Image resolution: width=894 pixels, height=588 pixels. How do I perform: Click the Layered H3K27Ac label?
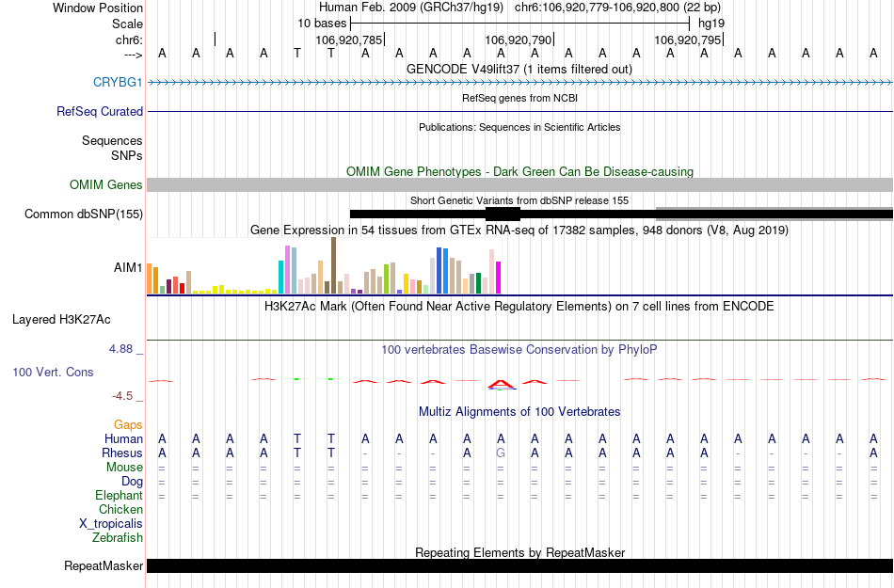61,320
